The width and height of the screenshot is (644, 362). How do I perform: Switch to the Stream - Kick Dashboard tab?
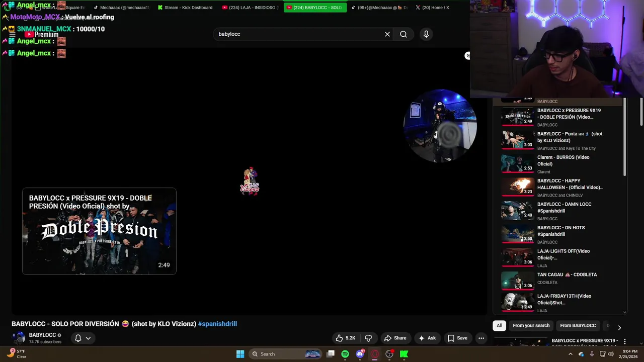point(185,8)
